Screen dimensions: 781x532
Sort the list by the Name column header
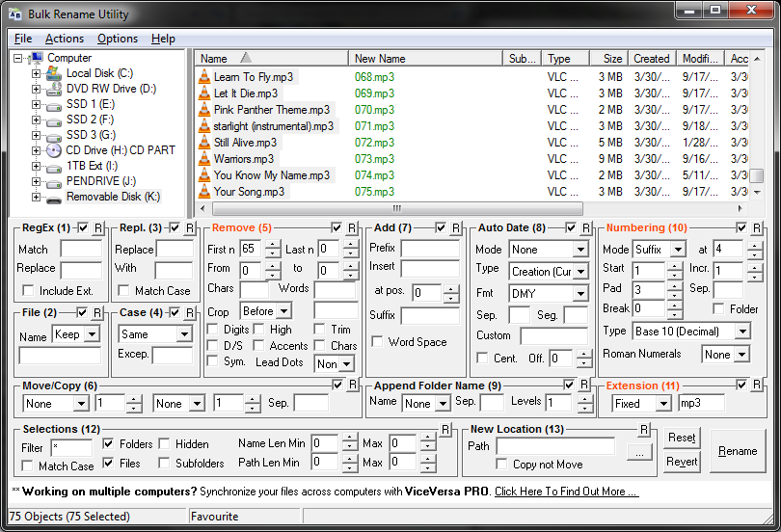(272, 59)
